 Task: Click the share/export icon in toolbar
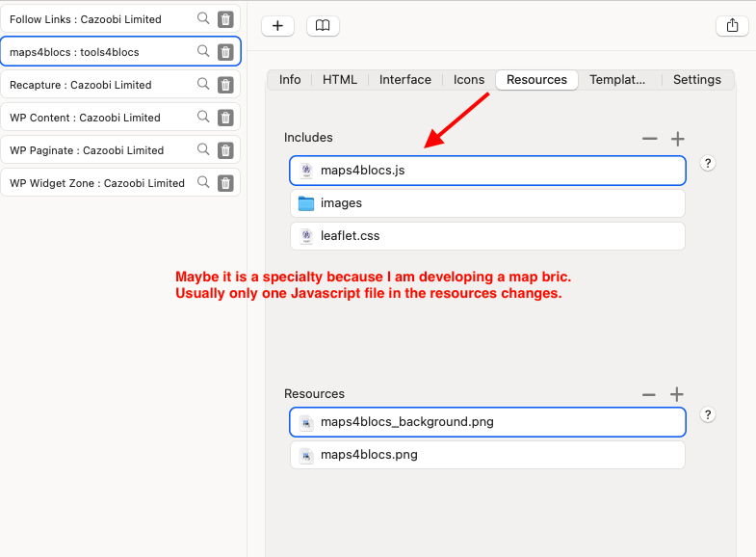click(732, 26)
